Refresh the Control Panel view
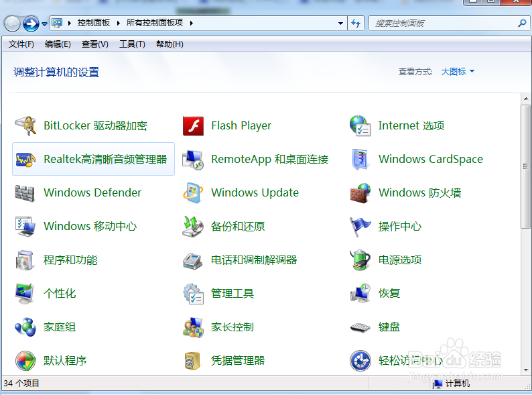The image size is (532, 395). coord(356,23)
